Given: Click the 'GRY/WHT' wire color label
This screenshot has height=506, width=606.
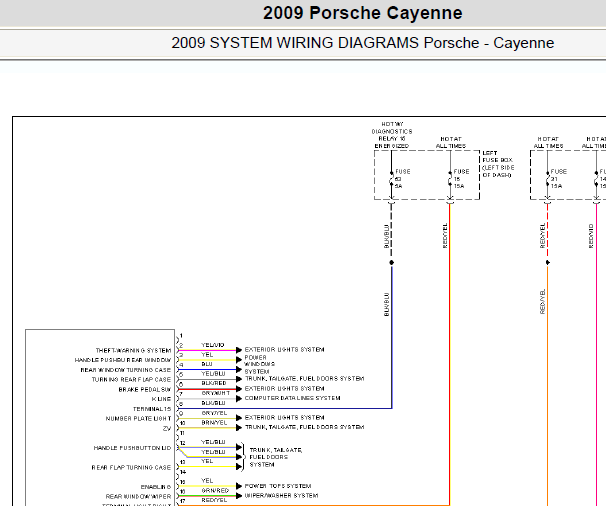Looking at the screenshot, I should point(215,393).
